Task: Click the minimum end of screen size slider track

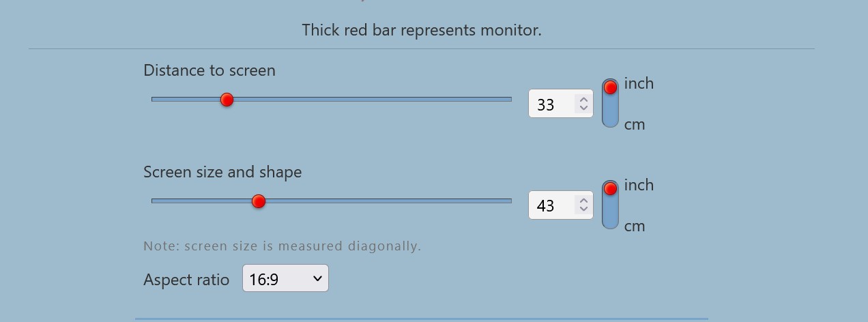Action: [154, 201]
